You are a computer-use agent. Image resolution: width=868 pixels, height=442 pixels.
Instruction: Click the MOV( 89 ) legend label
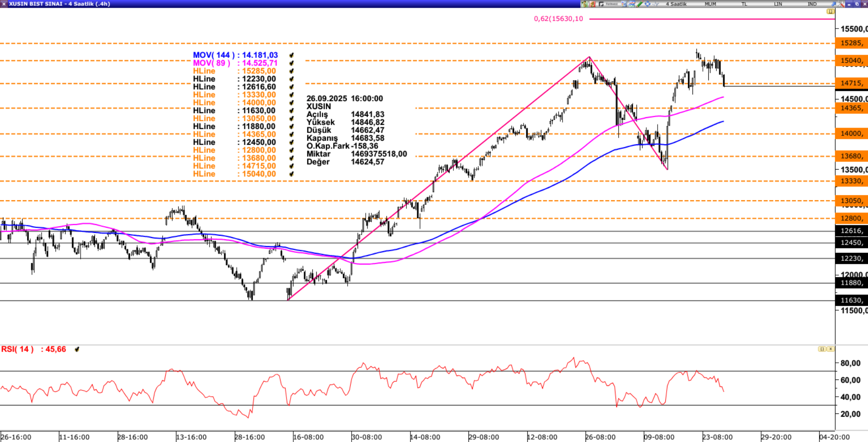click(211, 63)
